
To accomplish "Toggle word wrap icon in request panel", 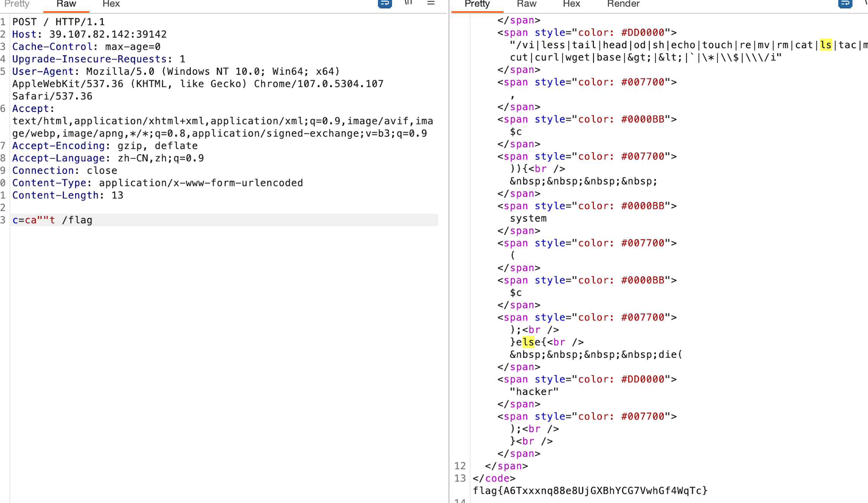I will point(385,3).
